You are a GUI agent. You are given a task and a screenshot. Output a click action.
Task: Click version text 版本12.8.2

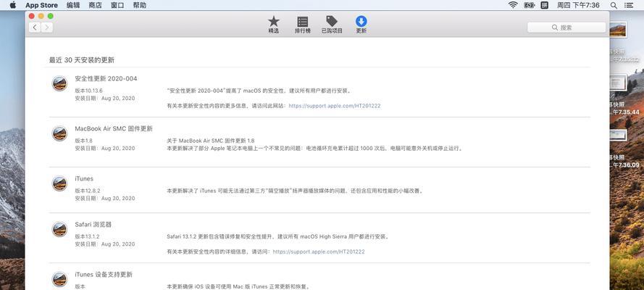88,191
